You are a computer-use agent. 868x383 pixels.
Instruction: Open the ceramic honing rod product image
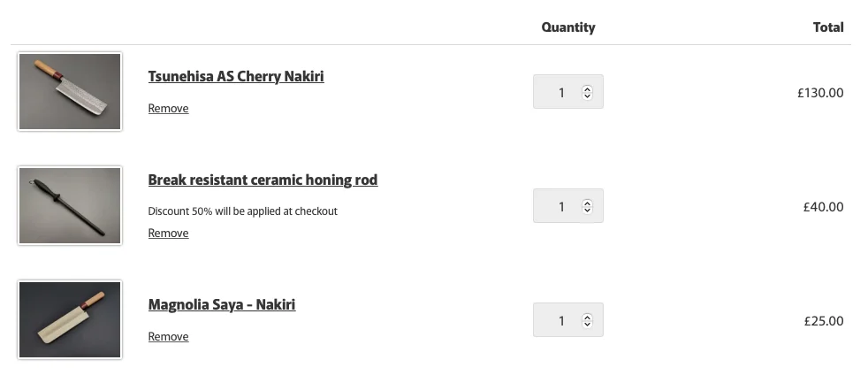[x=70, y=205]
